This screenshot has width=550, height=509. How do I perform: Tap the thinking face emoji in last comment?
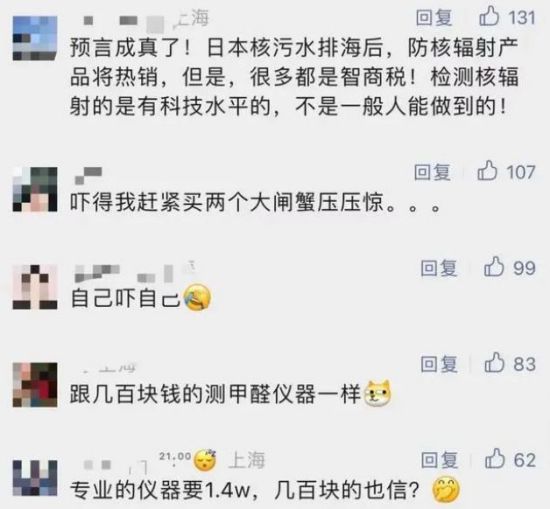(446, 490)
